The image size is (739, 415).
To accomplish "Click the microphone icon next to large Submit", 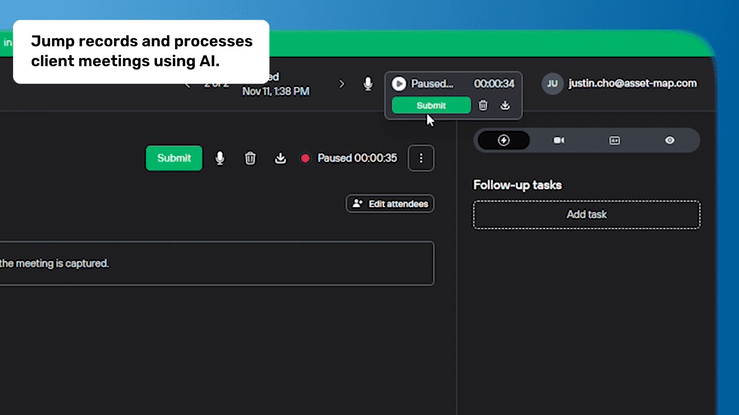I will point(220,158).
